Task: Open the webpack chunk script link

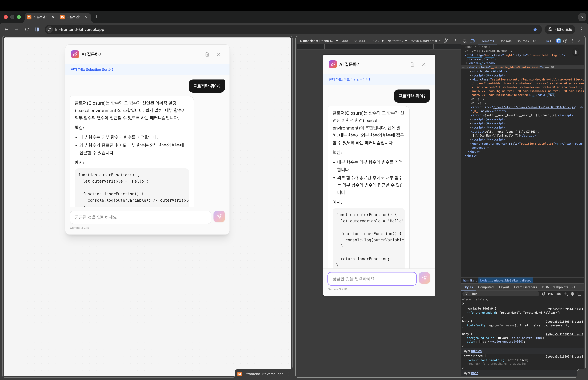Action: click(x=534, y=107)
